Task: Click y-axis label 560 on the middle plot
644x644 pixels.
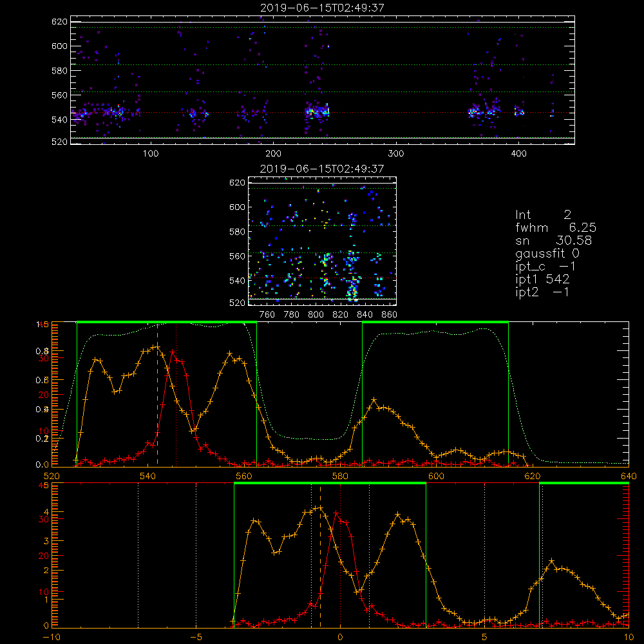Action: [x=237, y=256]
